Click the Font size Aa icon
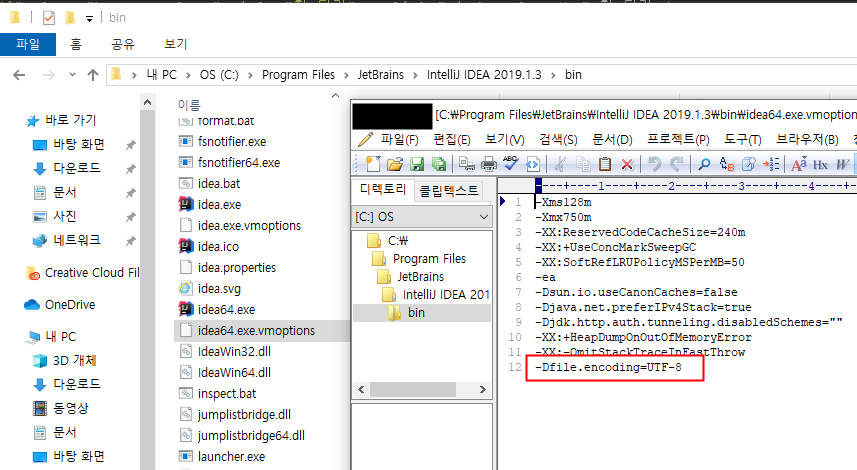The width and height of the screenshot is (857, 470). [799, 164]
